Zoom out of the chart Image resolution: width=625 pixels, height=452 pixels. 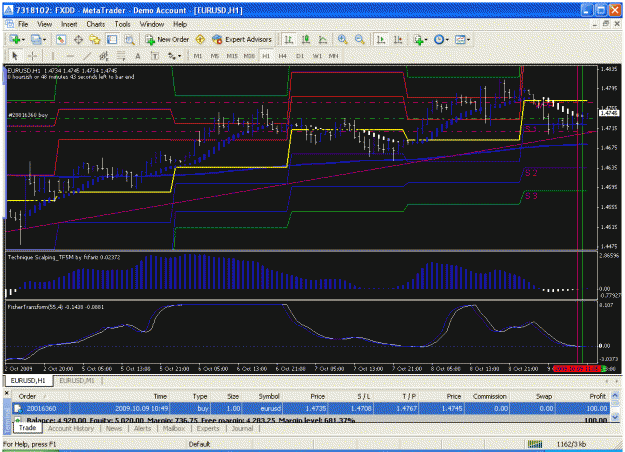pos(359,39)
